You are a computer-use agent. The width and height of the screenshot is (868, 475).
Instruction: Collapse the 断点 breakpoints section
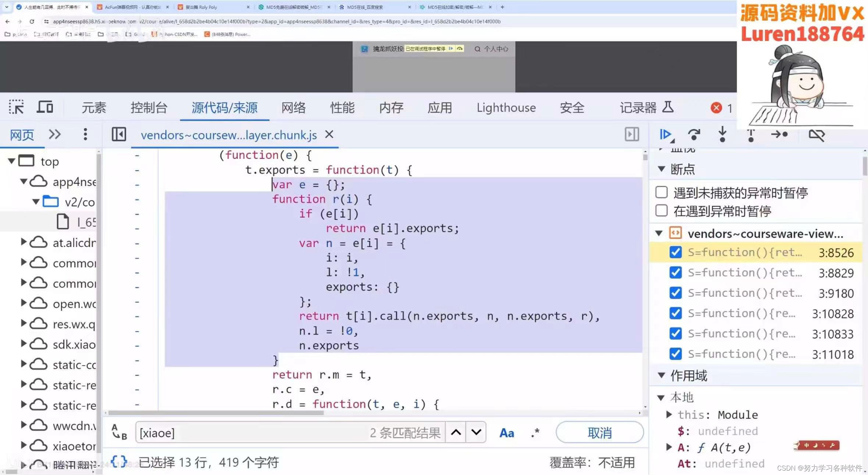click(x=662, y=169)
